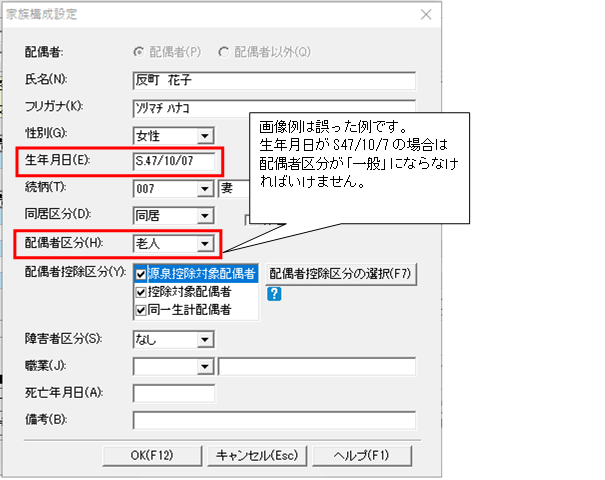Click the 氏名 field containing 反町 花子
Viewport: 605px width, 480px height.
coord(274,80)
